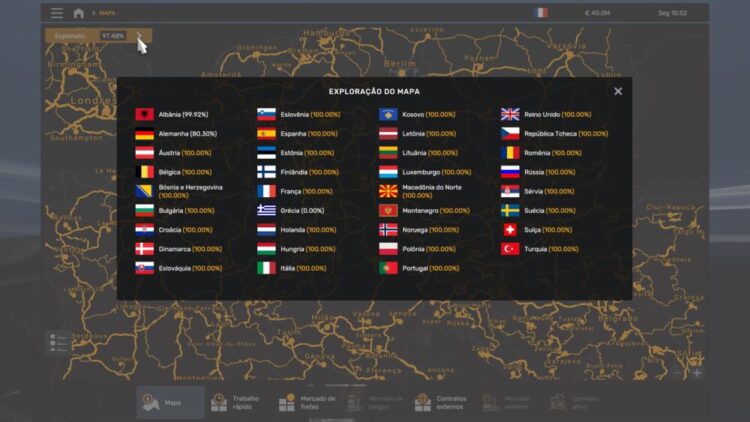
Task: Expand the Explorado 97.48% arrow
Action: pos(139,35)
